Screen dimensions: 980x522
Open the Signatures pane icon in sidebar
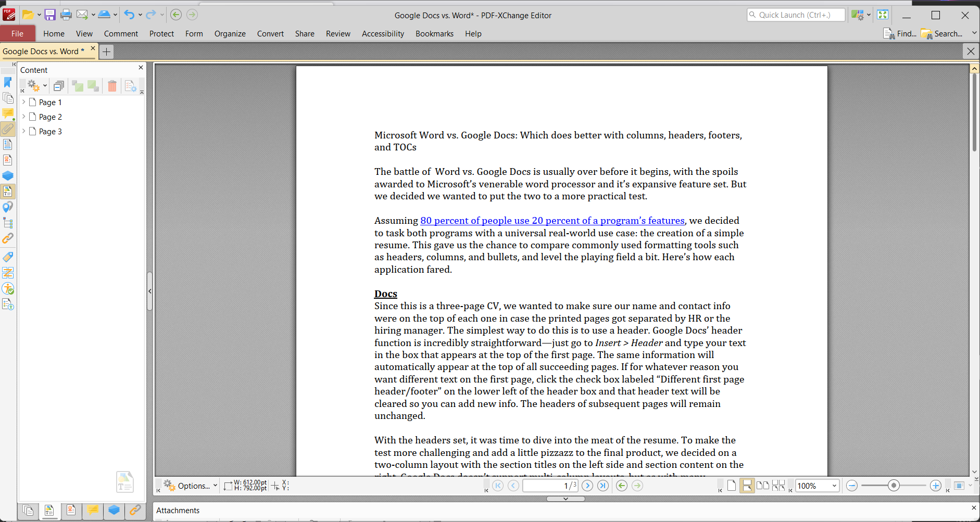click(8, 160)
